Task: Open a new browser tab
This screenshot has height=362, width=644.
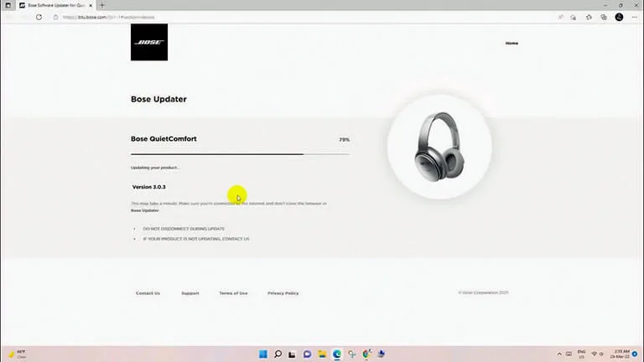Action: click(x=102, y=5)
